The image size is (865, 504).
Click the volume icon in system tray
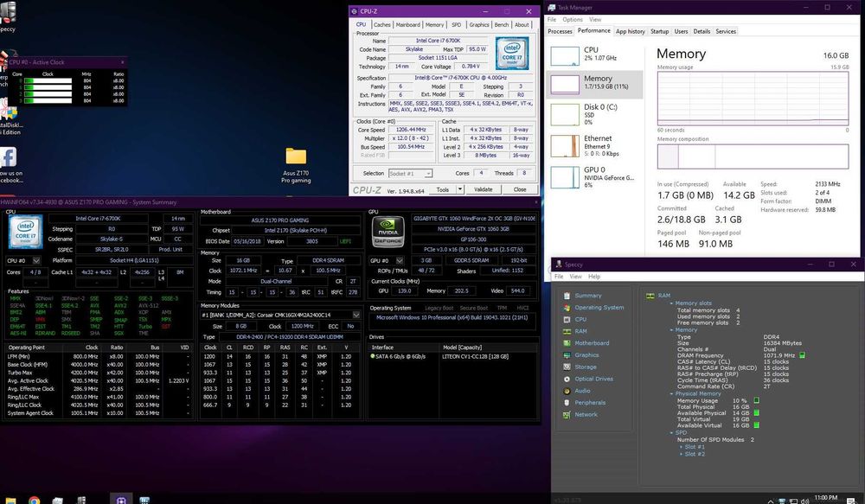804,501
